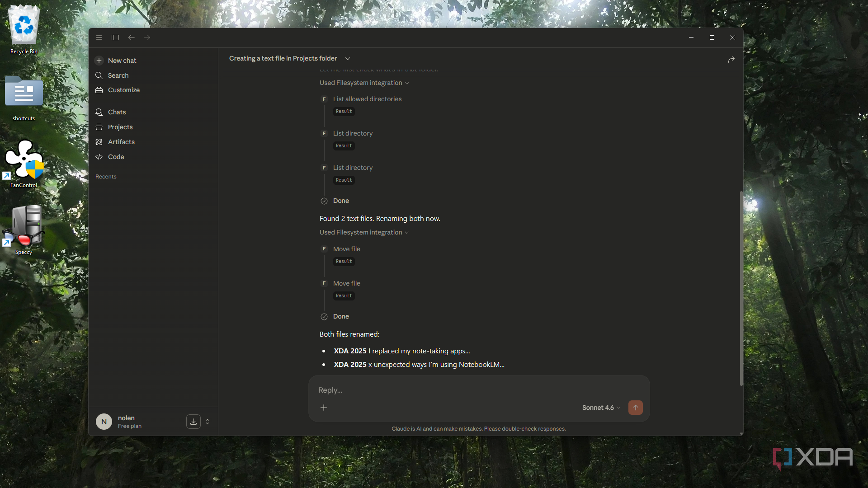
Task: Show Result under first Move file
Action: (x=344, y=262)
